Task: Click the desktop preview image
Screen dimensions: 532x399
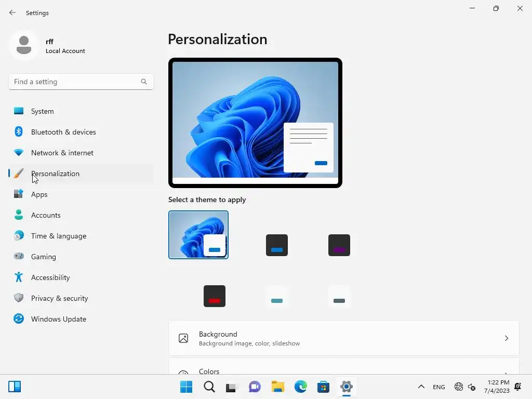Action: [255, 123]
